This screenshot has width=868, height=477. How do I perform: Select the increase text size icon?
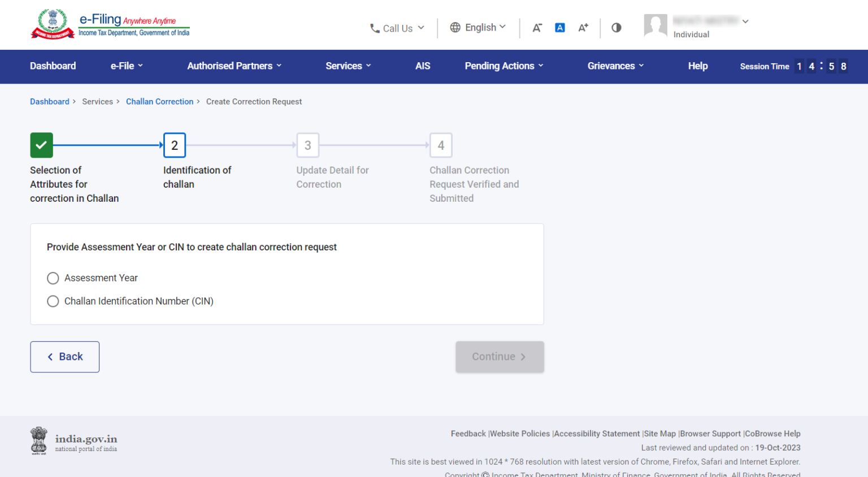(583, 27)
